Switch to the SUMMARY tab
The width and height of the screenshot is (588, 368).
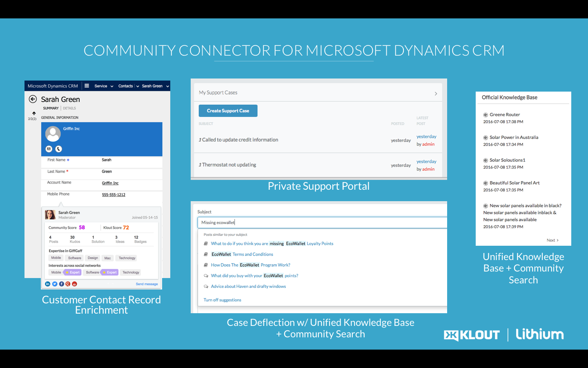(x=51, y=108)
